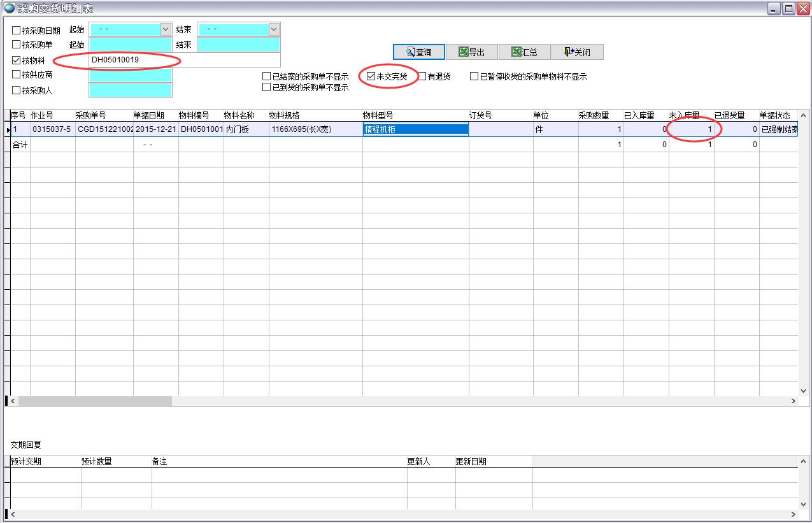
Task: Click the 查询 search button
Action: click(418, 52)
